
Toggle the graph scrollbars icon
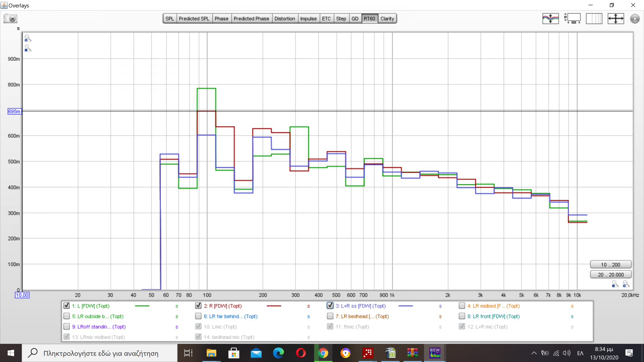572,19
